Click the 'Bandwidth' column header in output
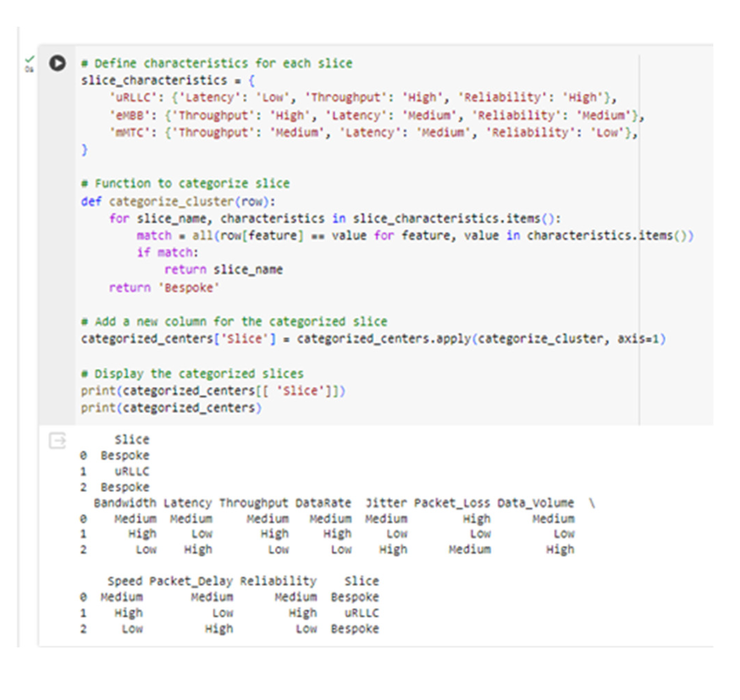 coord(125,503)
